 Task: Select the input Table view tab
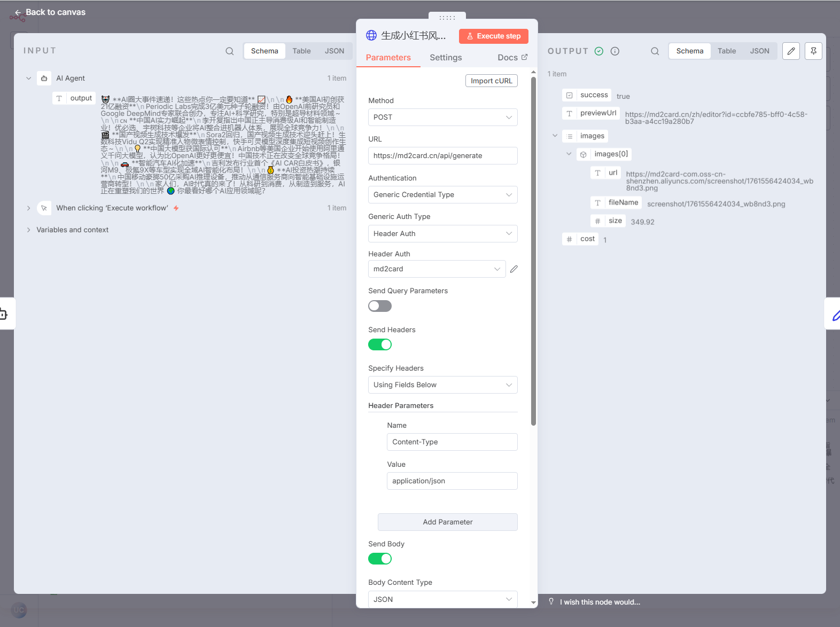coord(301,51)
